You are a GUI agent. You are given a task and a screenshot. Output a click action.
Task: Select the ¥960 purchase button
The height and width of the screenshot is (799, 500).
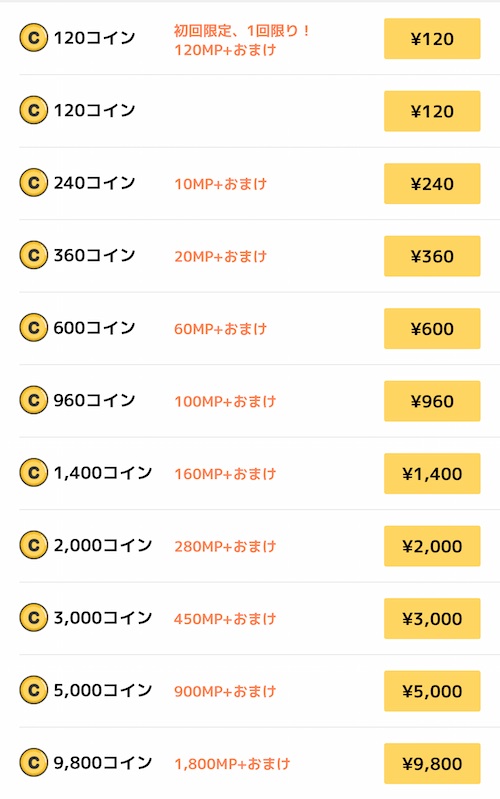tap(432, 401)
